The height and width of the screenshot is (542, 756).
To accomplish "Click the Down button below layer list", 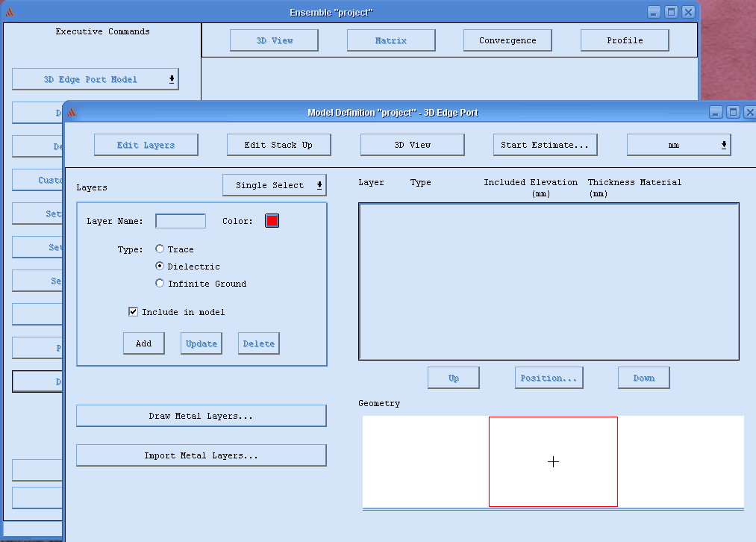I will point(643,378).
